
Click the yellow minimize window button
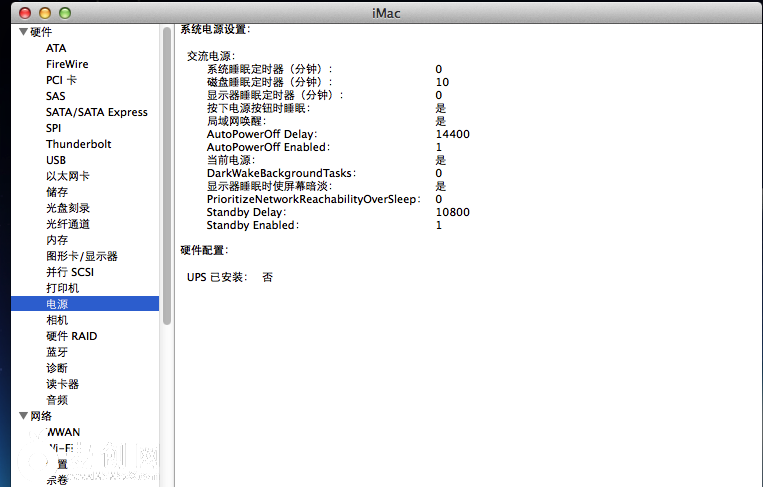[45, 12]
